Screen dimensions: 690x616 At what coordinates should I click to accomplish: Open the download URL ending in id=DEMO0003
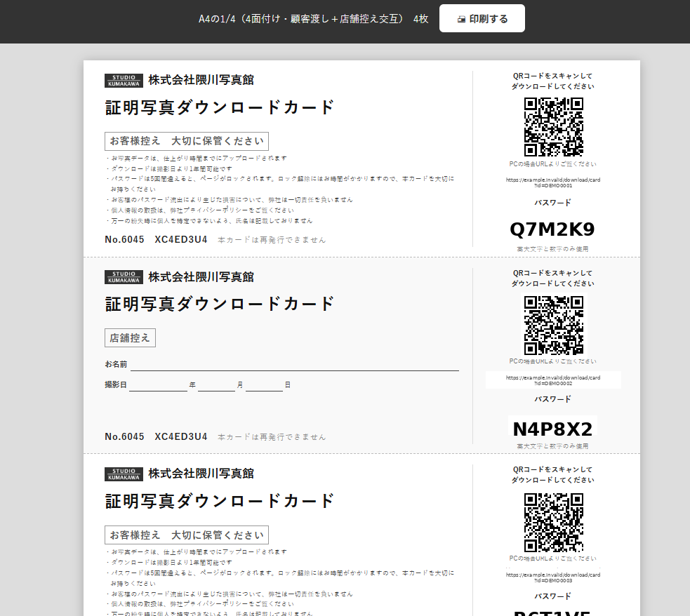point(553,577)
